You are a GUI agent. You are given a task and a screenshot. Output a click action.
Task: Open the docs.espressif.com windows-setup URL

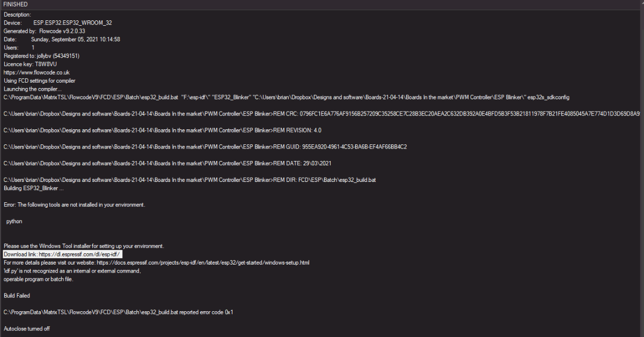(x=203, y=263)
